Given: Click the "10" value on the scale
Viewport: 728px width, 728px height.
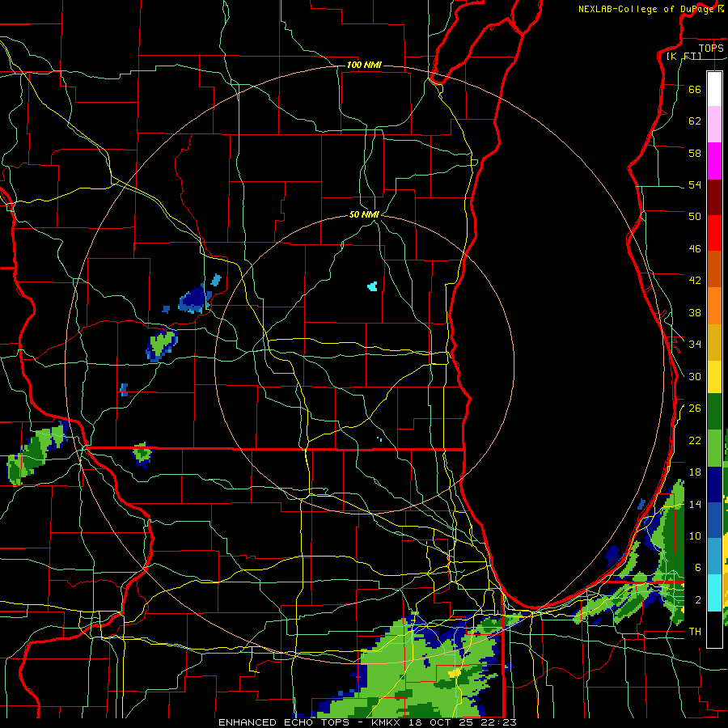Looking at the screenshot, I should pyautogui.click(x=695, y=535).
